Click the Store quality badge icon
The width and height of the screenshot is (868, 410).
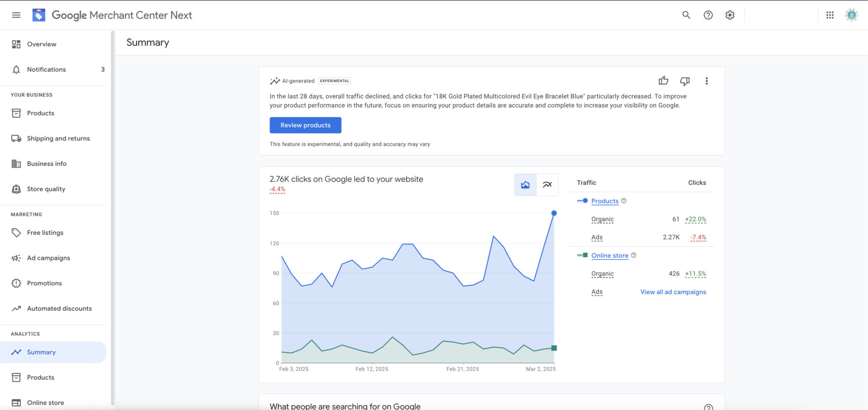tap(16, 189)
